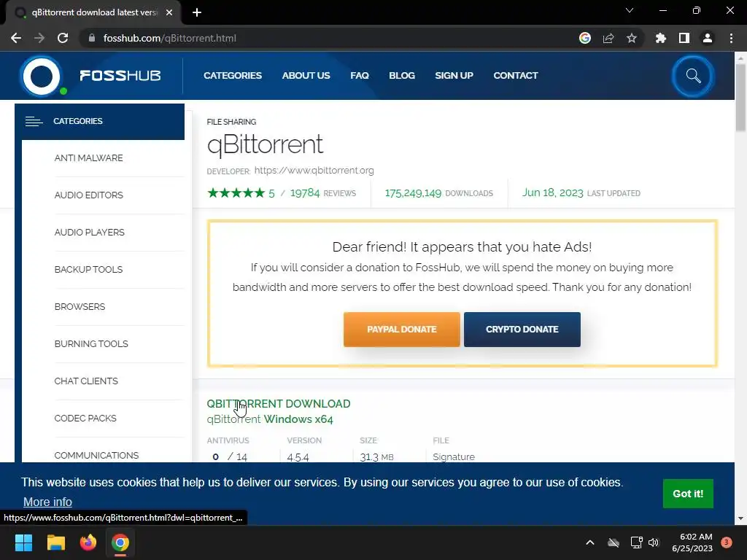The height and width of the screenshot is (560, 747).
Task: Open a new tab with plus icon
Action: (197, 13)
